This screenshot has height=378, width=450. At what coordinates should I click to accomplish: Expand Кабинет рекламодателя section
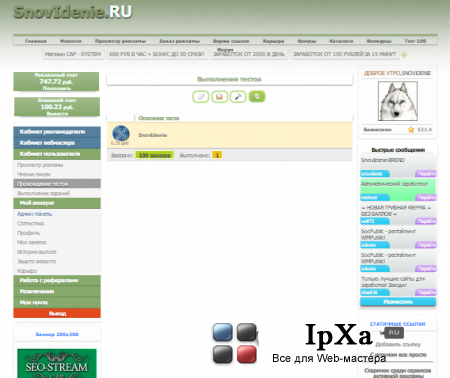click(57, 132)
